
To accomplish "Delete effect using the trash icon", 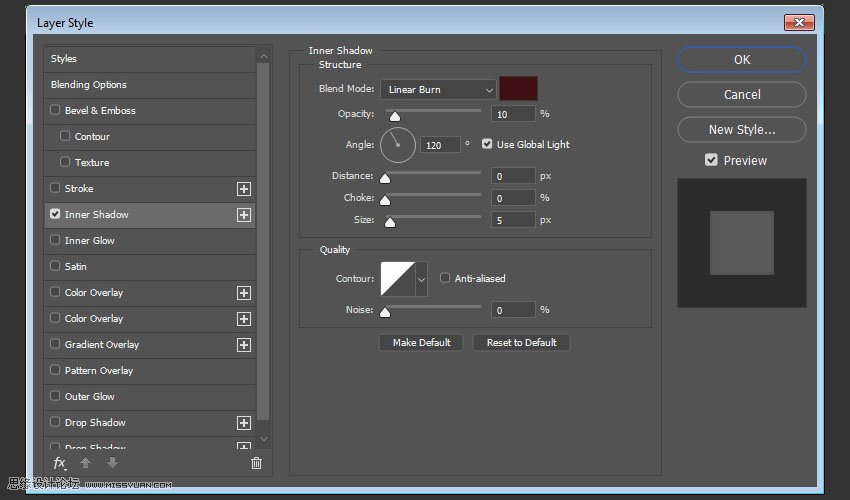I will click(256, 463).
